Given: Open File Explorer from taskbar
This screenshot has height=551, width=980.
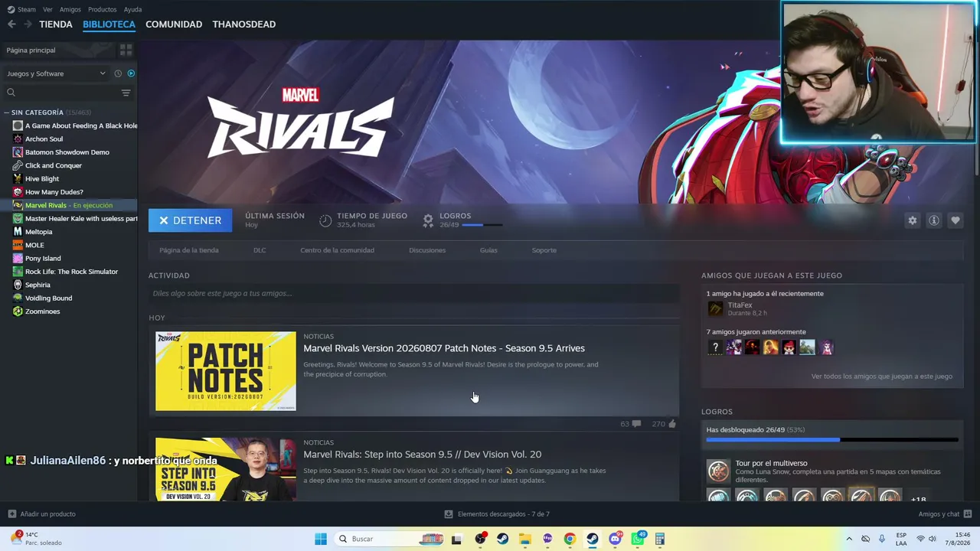Looking at the screenshot, I should tap(524, 539).
